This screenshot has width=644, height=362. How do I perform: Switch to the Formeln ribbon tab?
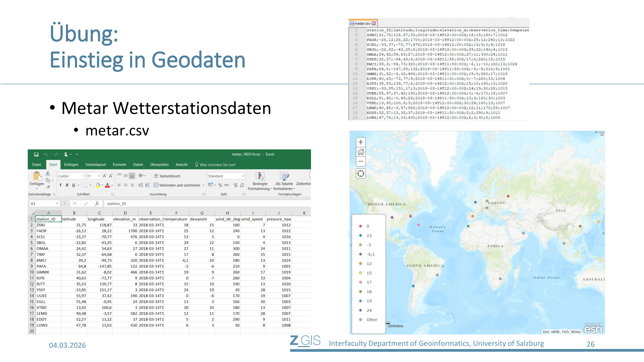[x=119, y=164]
